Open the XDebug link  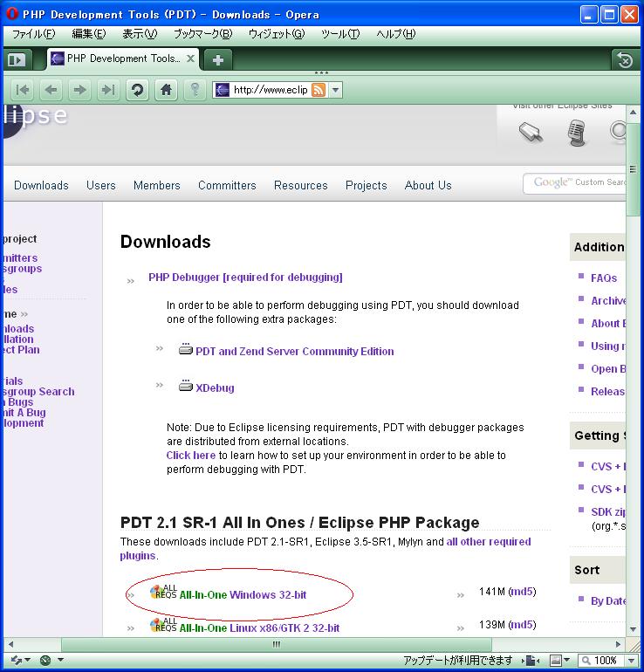[x=215, y=387]
